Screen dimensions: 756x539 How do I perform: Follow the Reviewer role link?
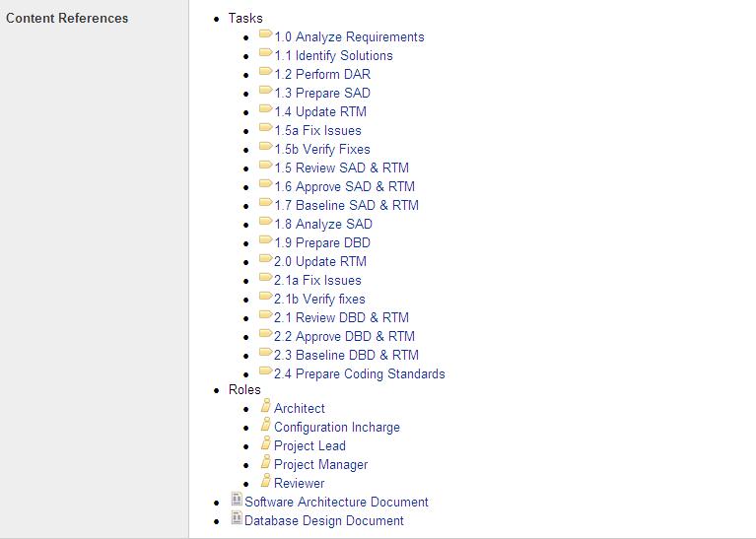click(x=300, y=483)
